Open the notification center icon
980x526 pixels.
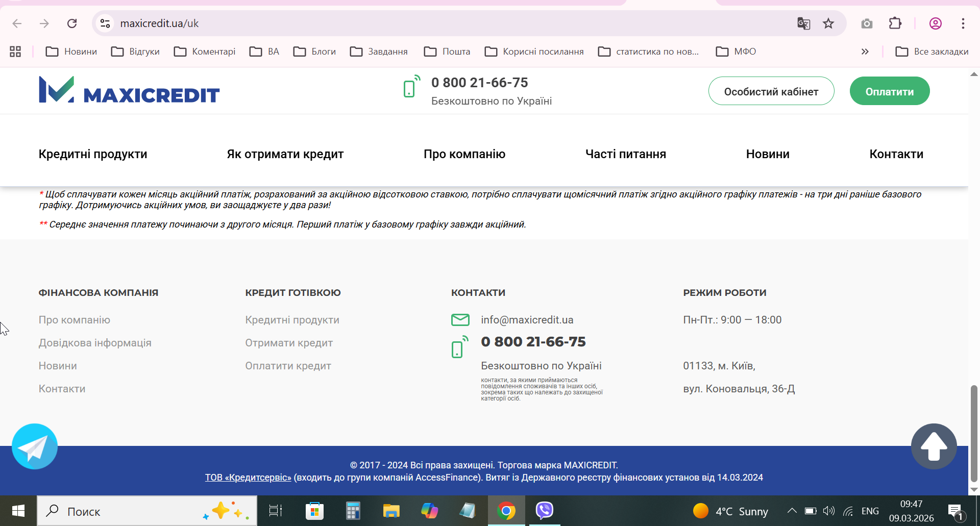click(x=955, y=512)
